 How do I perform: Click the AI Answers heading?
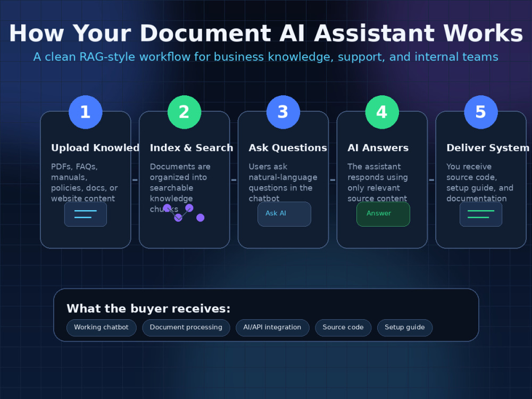point(378,148)
